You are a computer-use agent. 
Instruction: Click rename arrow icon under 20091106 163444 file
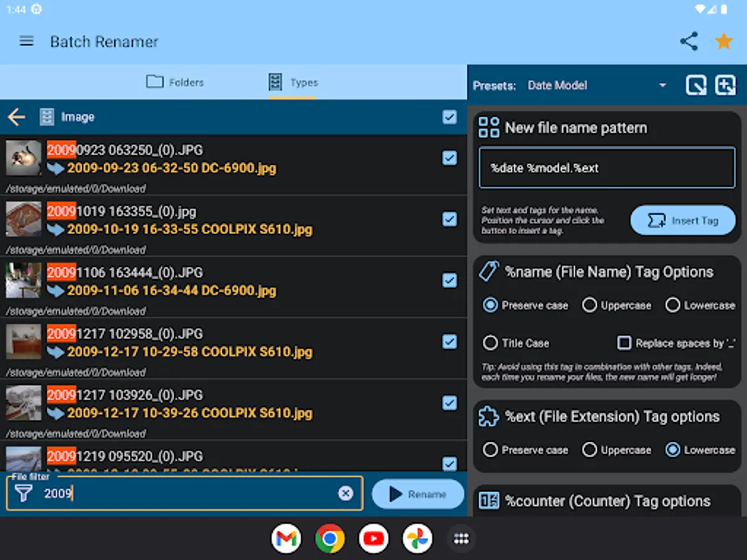point(56,291)
